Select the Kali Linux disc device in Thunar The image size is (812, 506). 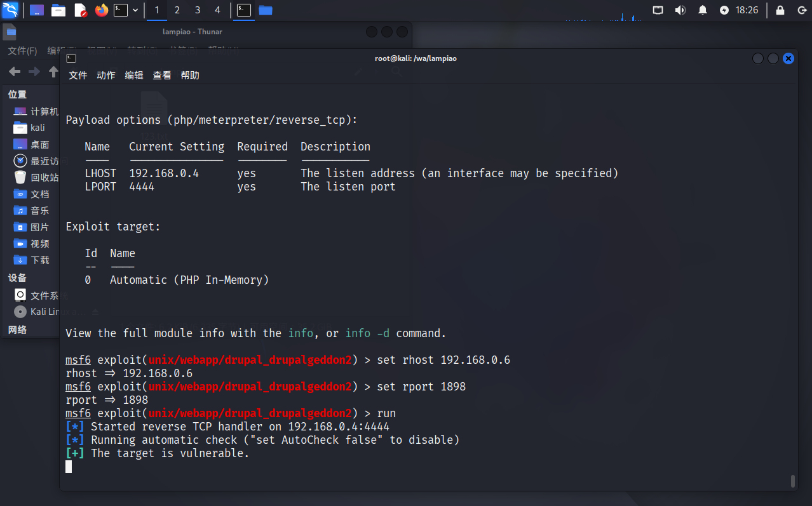pyautogui.click(x=36, y=312)
